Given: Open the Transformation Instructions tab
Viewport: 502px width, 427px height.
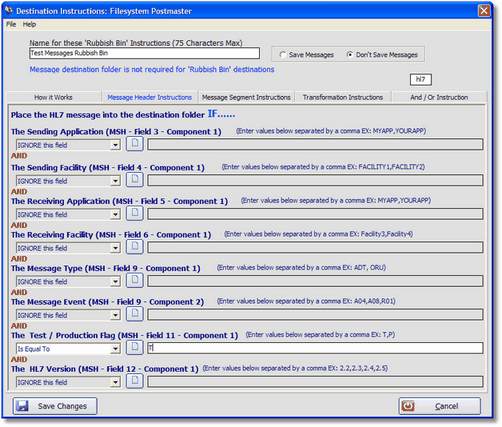Looking at the screenshot, I should coord(343,97).
